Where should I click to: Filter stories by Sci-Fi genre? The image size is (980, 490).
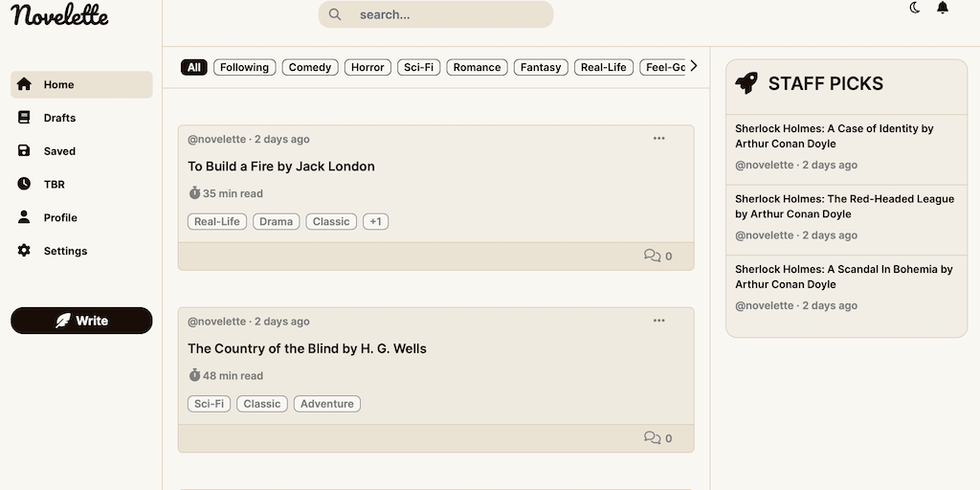[x=418, y=67]
